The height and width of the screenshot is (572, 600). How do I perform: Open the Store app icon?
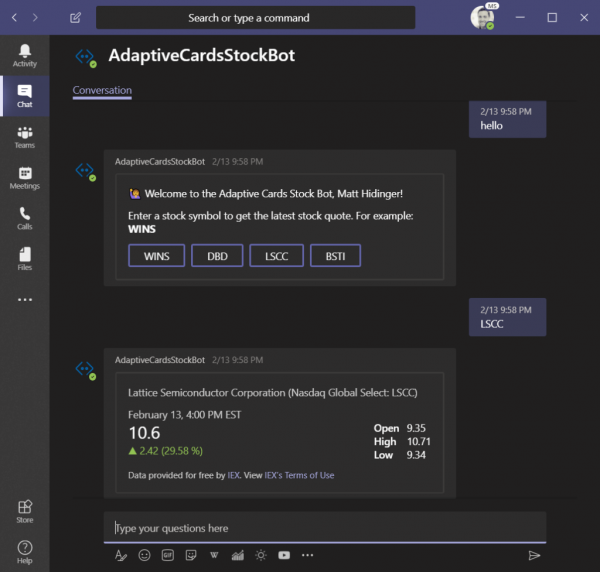25,511
